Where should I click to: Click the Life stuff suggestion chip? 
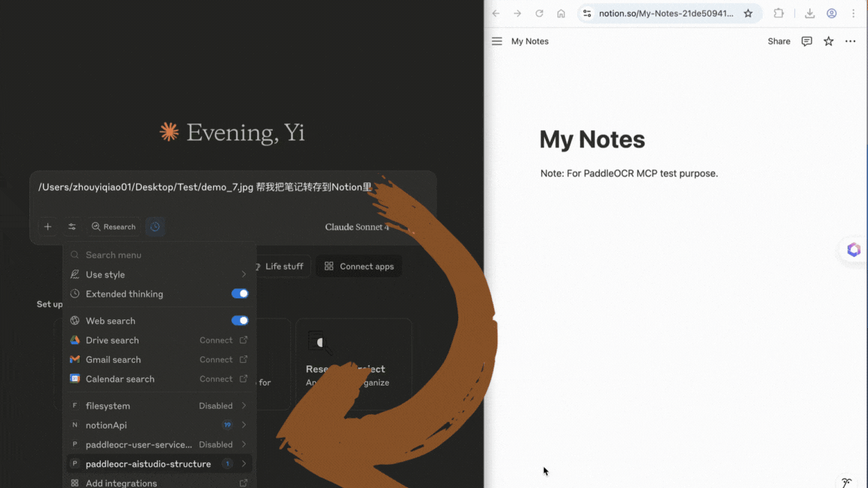click(283, 266)
